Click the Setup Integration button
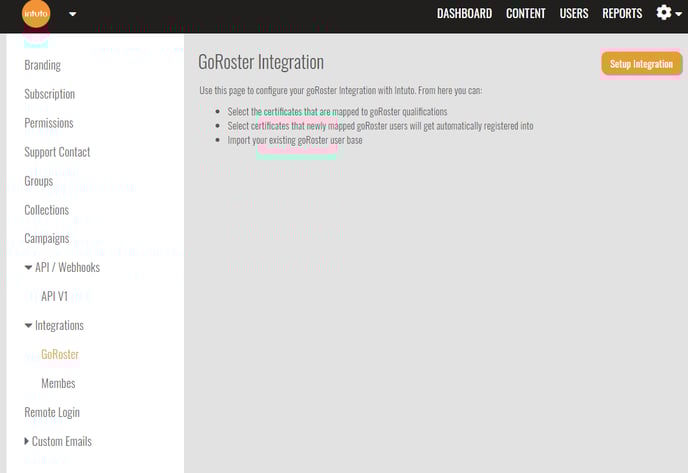Image resolution: width=688 pixels, height=473 pixels. 641,64
